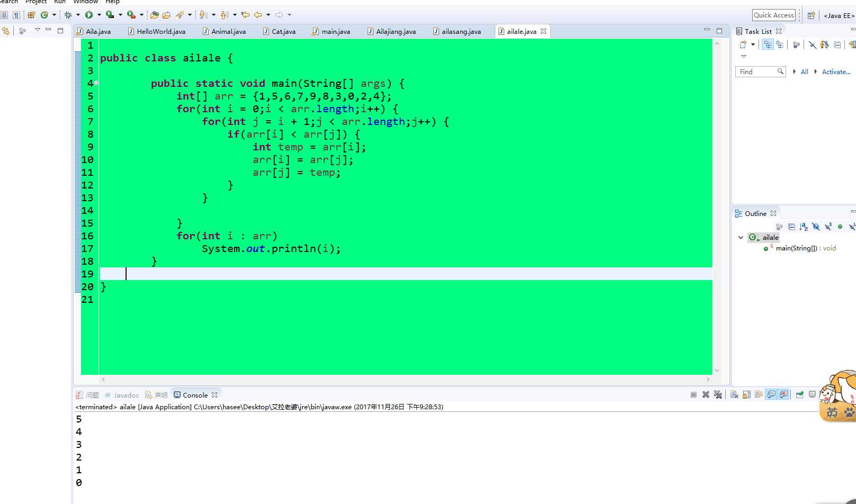This screenshot has width=856, height=504.
Task: Click the All link in Task List
Action: 804,71
